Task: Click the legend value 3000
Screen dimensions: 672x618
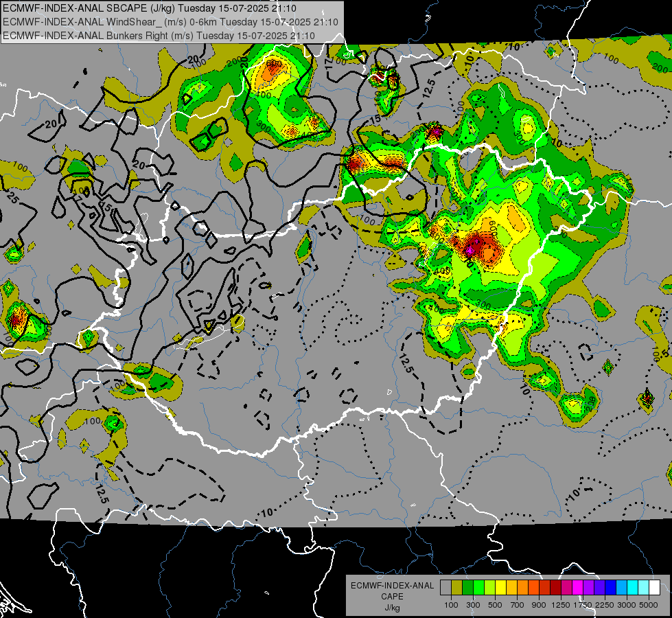Action: [627, 605]
